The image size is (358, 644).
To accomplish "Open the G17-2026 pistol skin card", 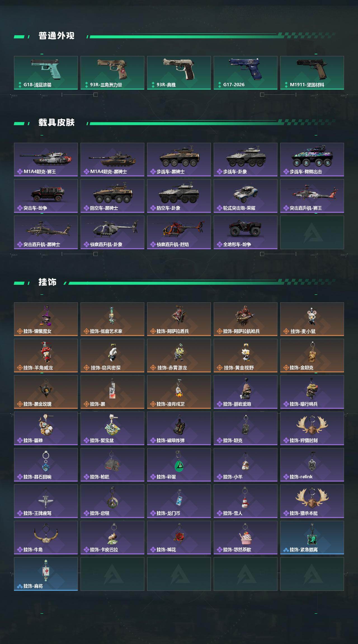I will click(x=246, y=73).
